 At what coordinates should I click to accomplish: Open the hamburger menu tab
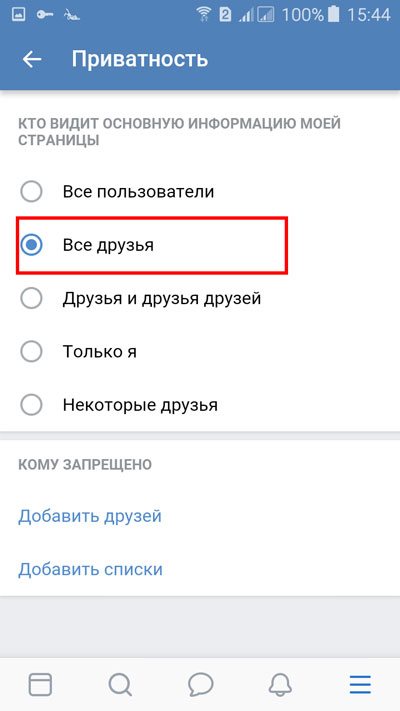click(x=360, y=684)
